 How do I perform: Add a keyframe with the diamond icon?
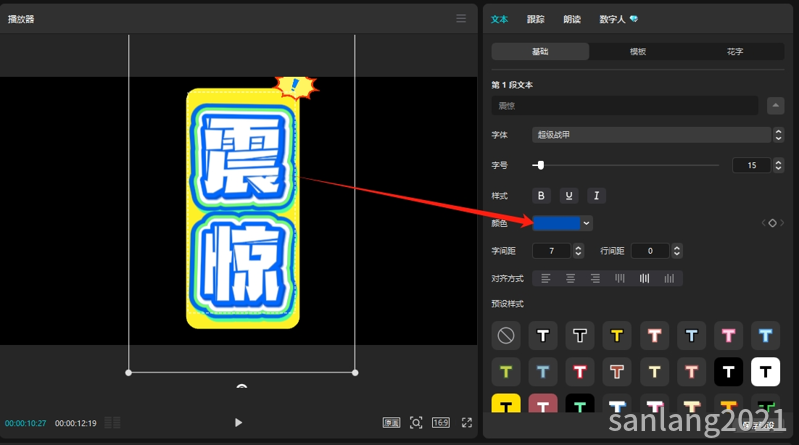point(773,223)
